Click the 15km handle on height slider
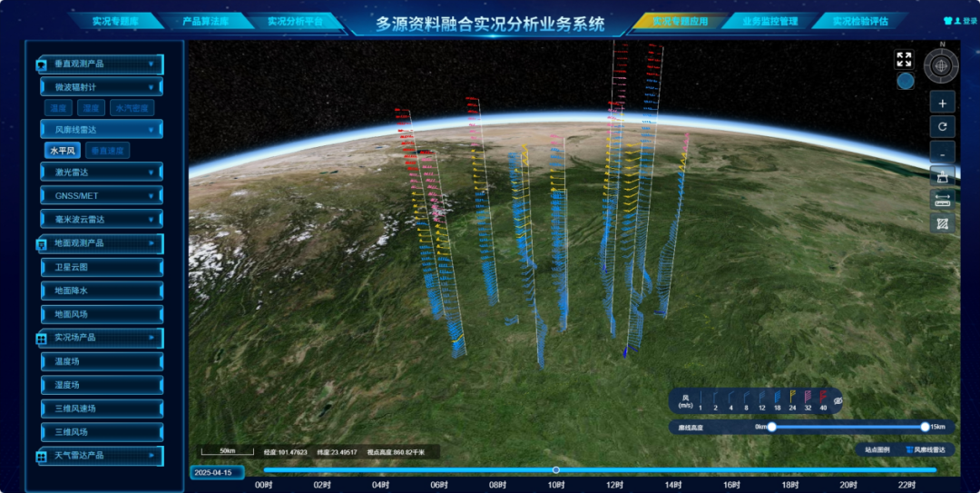This screenshot has width=980, height=493. pyautogui.click(x=925, y=427)
